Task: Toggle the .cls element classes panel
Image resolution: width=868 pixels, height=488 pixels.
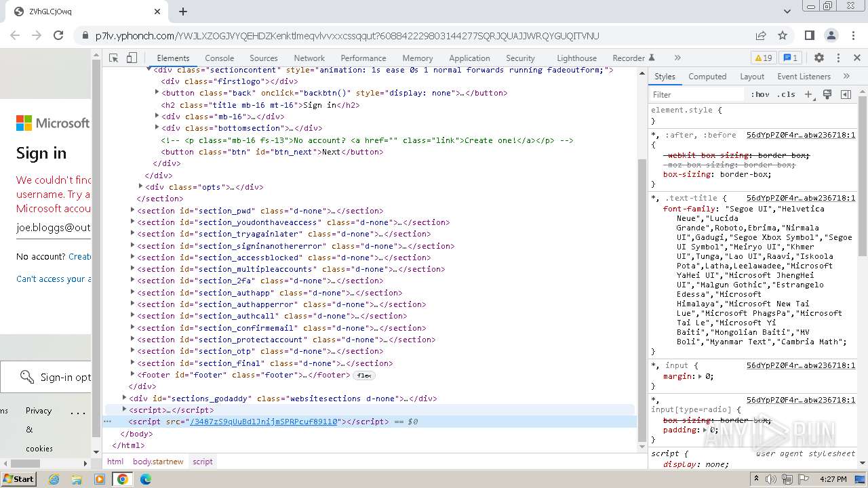Action: (786, 95)
